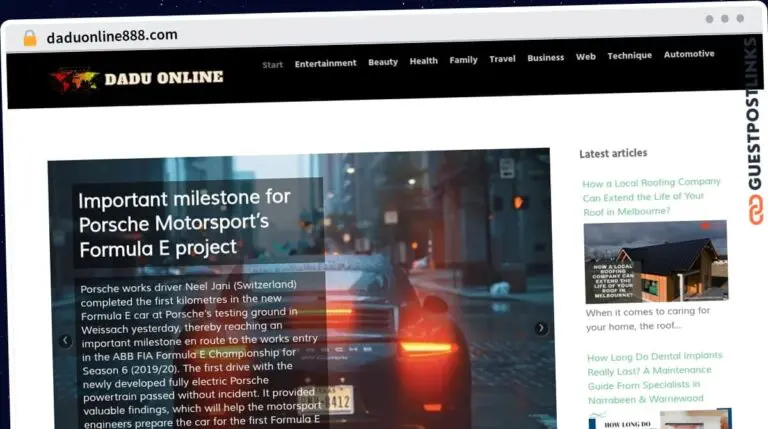Open the Entertainment menu item
This screenshot has width=768, height=429.
pyautogui.click(x=325, y=63)
